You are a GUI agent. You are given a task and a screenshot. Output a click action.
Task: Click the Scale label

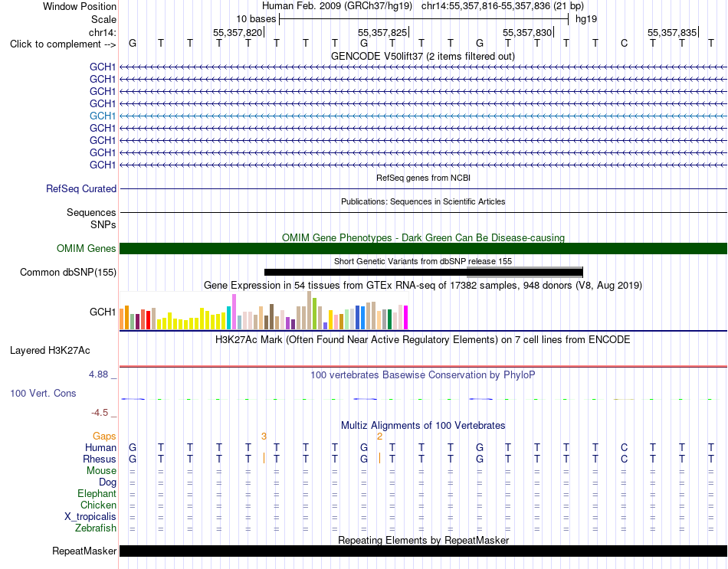103,19
